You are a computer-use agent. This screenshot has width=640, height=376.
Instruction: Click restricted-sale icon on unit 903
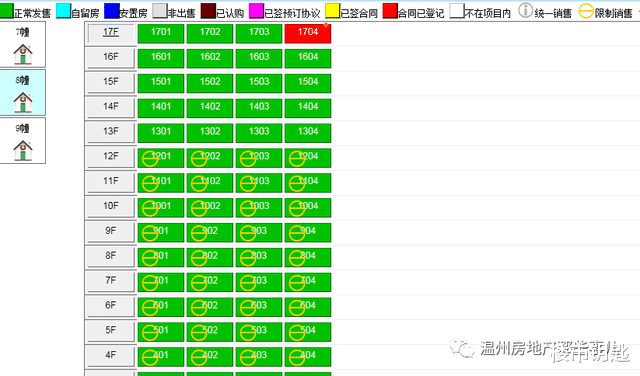point(248,234)
